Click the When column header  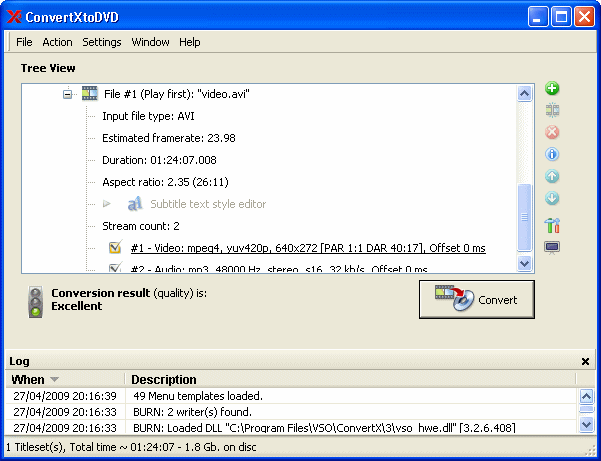point(65,379)
